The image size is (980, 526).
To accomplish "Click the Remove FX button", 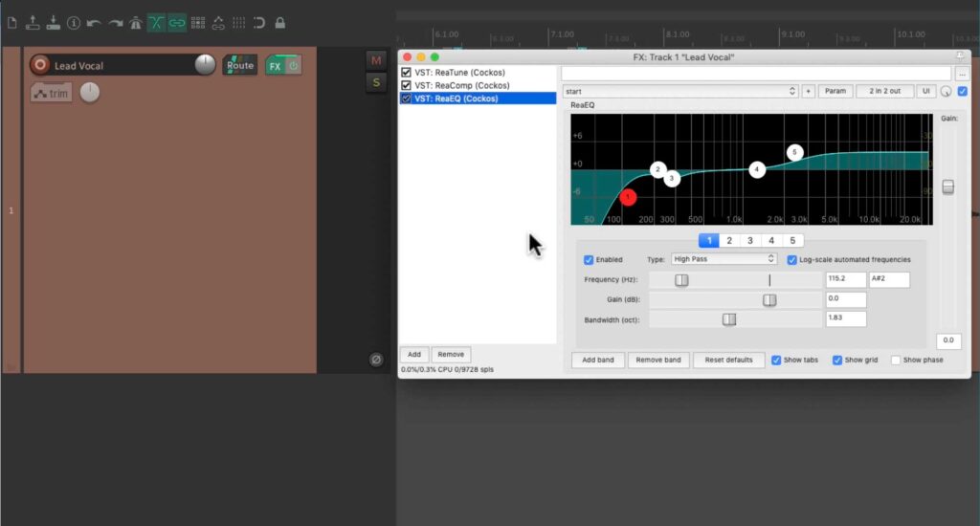I will pos(451,355).
